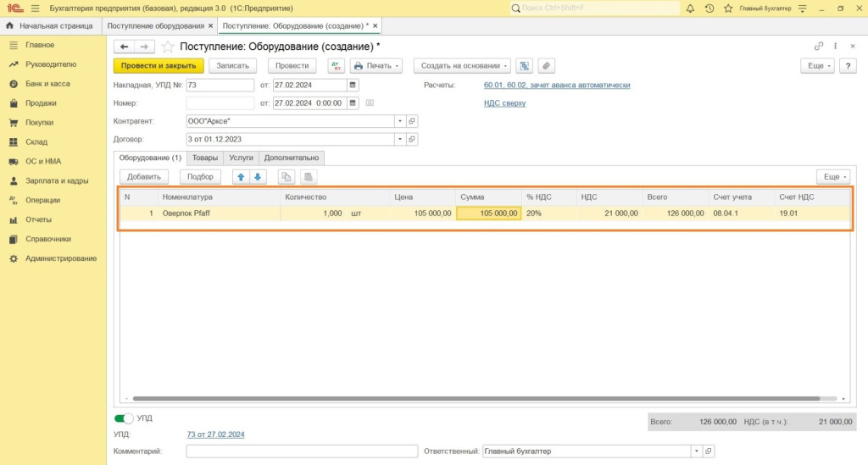This screenshot has height=465, width=868.
Task: Expand Создать на основании dropdown
Action: pyautogui.click(x=462, y=65)
